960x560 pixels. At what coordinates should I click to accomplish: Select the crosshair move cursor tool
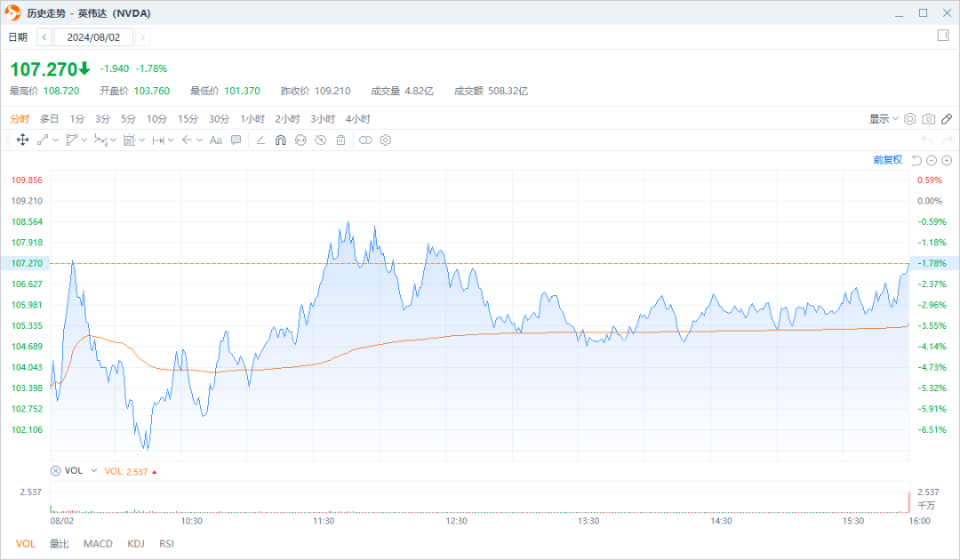[x=22, y=140]
